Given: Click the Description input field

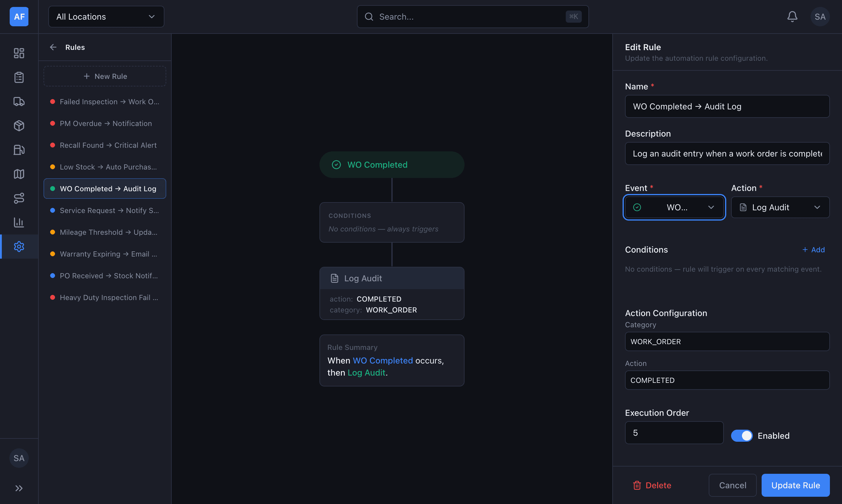Looking at the screenshot, I should (x=727, y=153).
